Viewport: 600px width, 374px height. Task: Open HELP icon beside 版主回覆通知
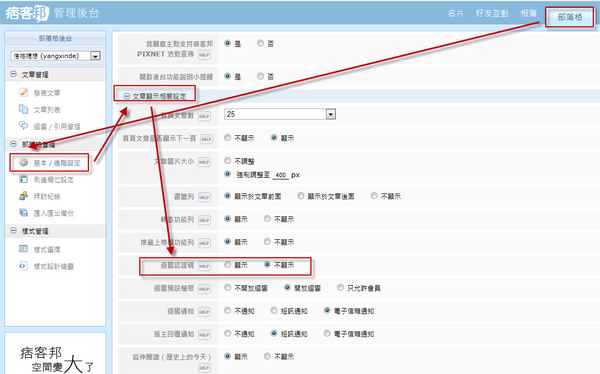point(204,335)
